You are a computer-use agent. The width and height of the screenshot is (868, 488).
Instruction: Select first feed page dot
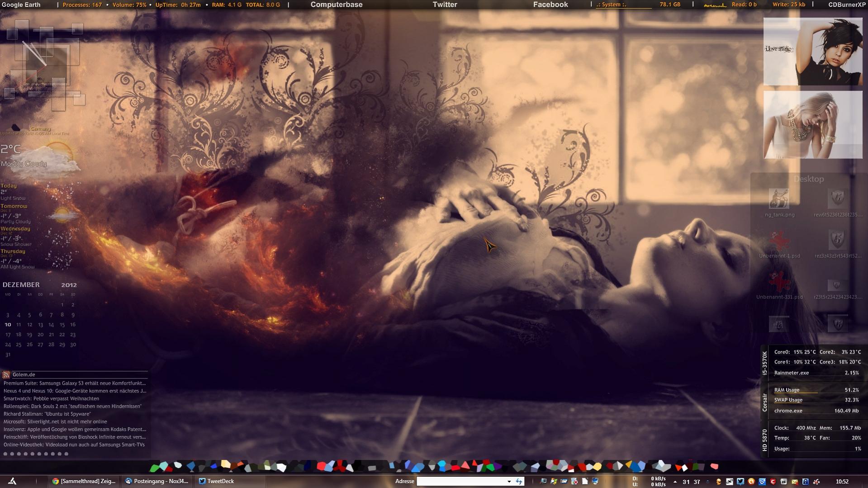[5, 454]
